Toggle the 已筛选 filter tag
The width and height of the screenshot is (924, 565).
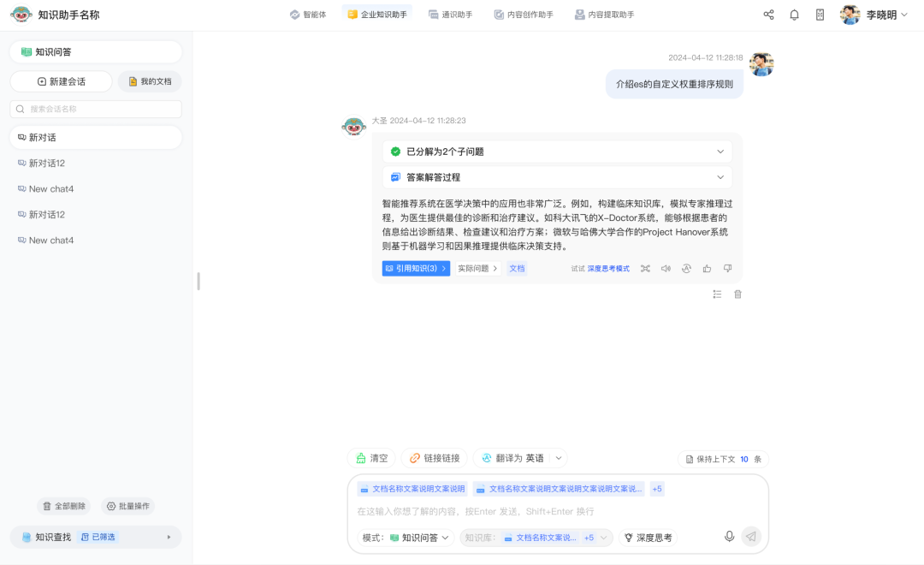coord(98,537)
